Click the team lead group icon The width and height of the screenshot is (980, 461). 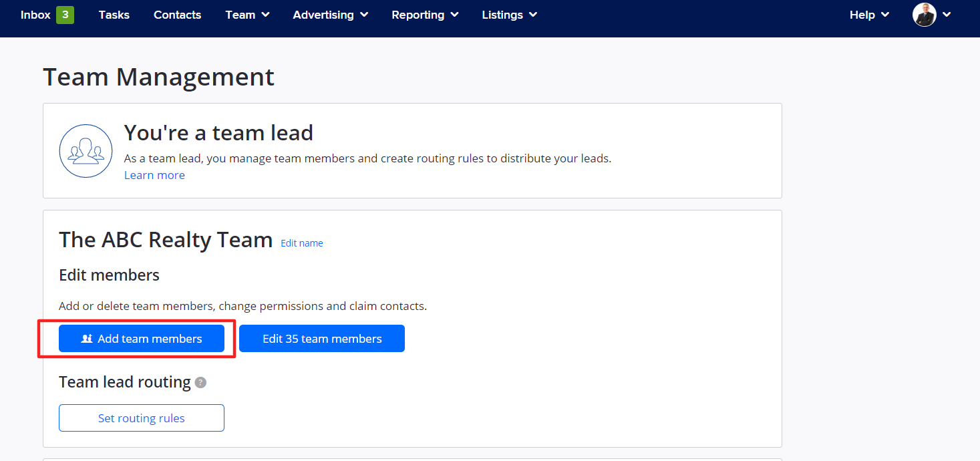[x=86, y=151]
